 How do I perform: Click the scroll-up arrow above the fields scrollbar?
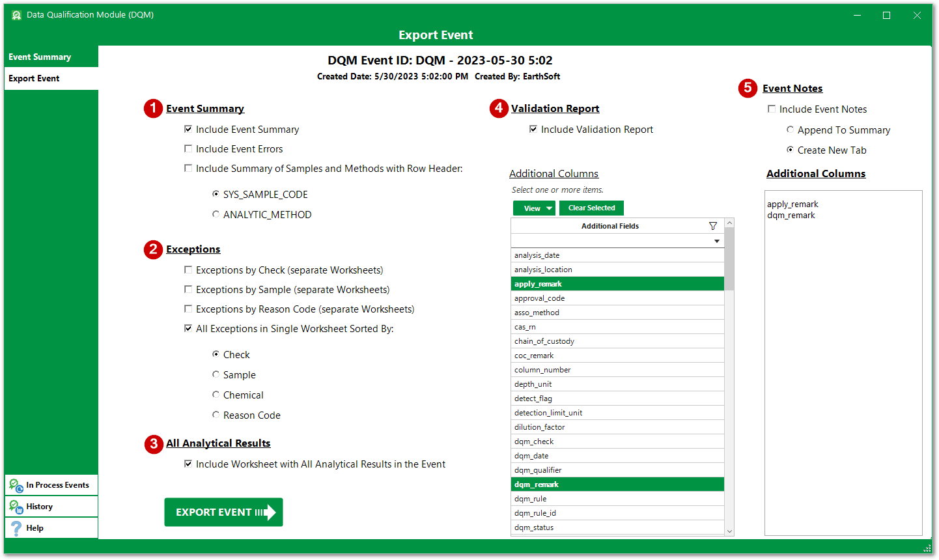click(729, 223)
